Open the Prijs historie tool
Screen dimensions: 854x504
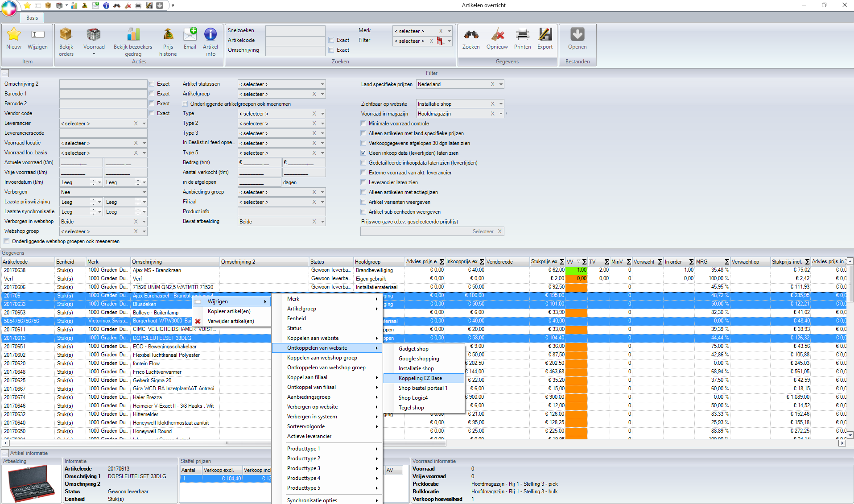[168, 35]
